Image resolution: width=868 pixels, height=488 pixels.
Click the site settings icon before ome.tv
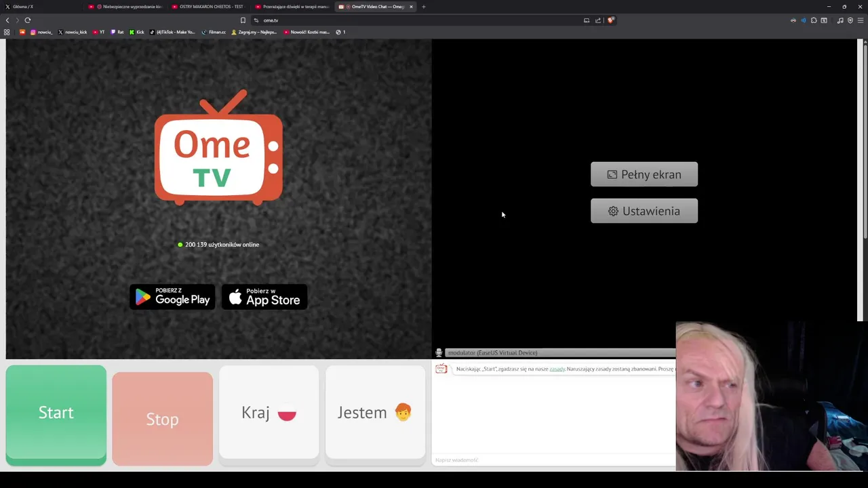click(256, 20)
